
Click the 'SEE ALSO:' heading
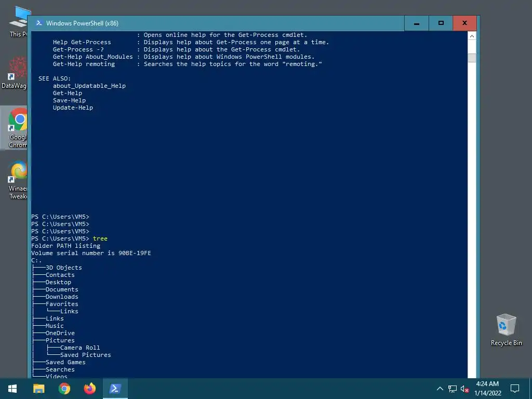(55, 78)
